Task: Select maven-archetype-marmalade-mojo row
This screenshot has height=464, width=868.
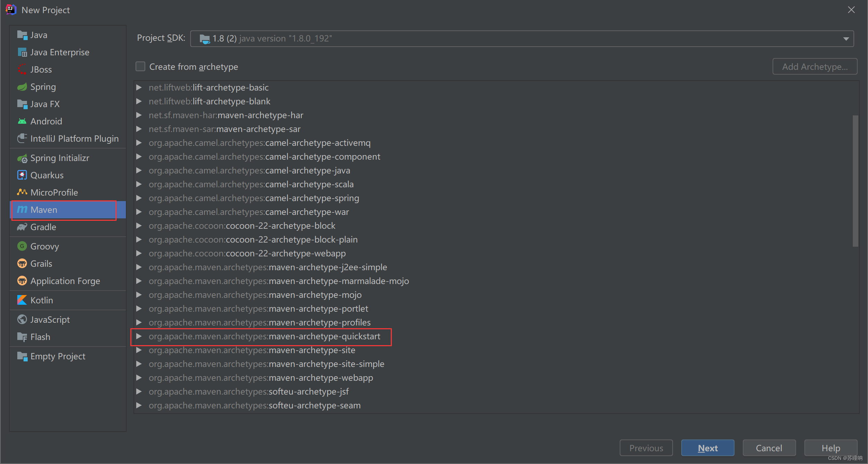Action: (x=496, y=281)
